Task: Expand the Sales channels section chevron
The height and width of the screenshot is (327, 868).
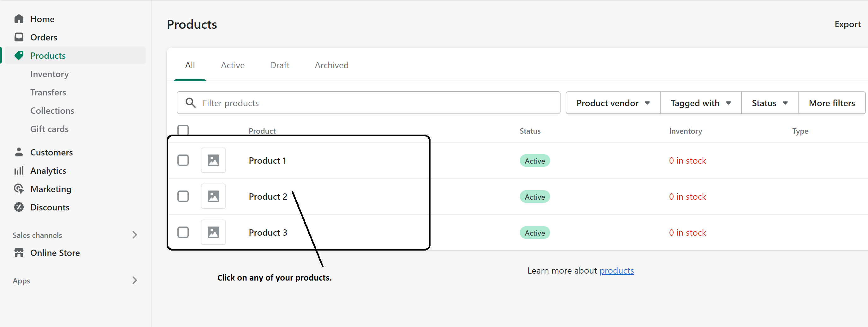Action: point(135,235)
